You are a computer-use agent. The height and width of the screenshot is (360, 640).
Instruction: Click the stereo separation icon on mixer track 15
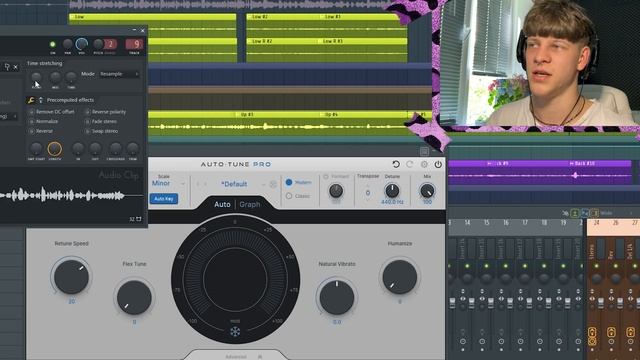tap(482, 298)
